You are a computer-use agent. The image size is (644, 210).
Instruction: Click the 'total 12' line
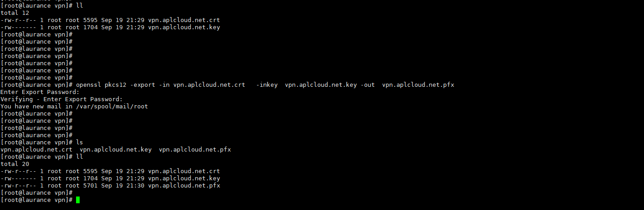15,13
